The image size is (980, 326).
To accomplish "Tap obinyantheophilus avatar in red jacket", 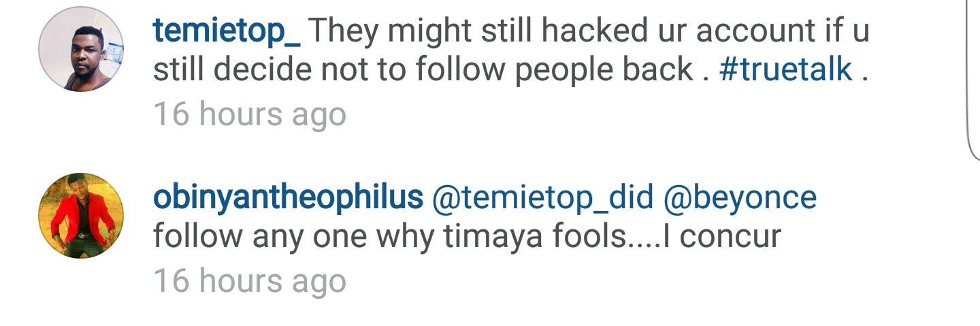I will coord(81,216).
